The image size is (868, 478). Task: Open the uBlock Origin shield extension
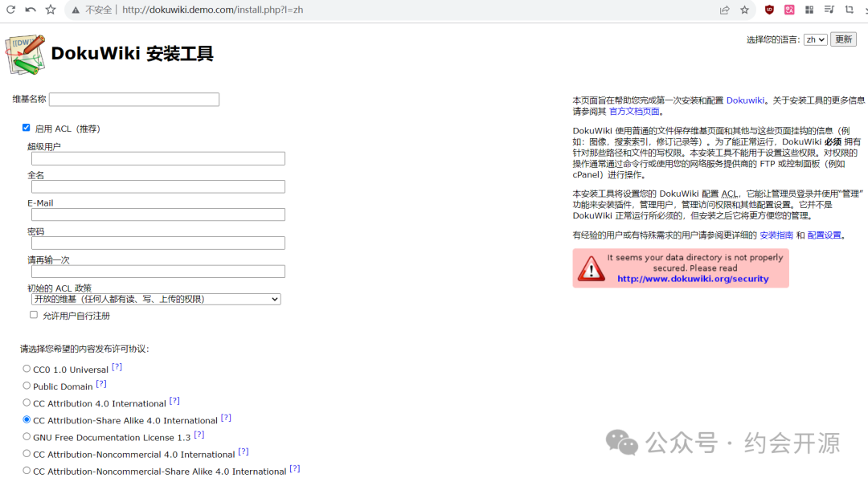click(769, 10)
